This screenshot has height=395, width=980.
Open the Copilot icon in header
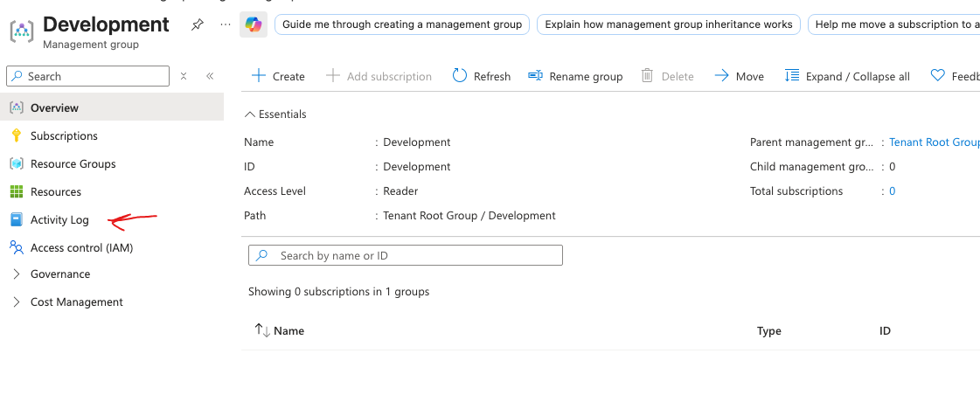[254, 24]
